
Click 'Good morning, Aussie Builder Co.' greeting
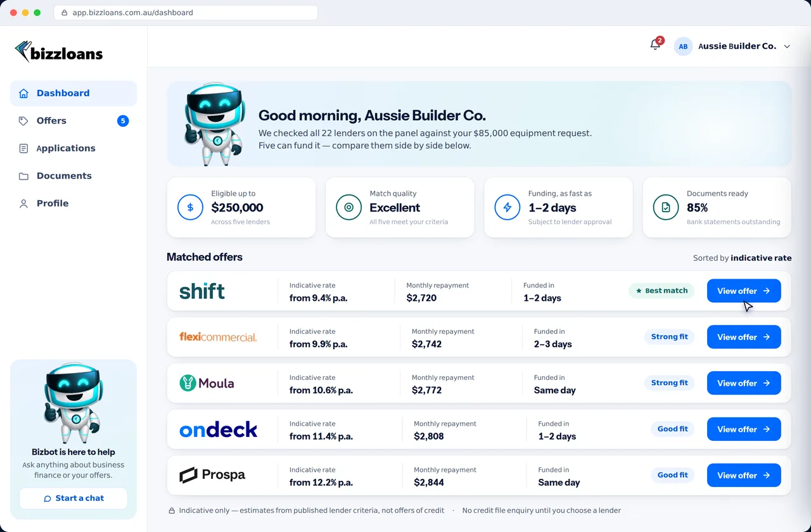click(x=373, y=116)
